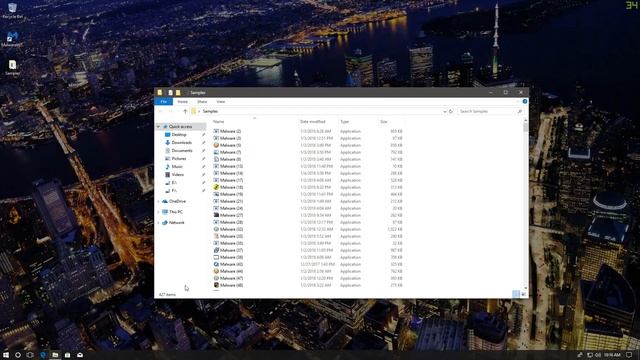The width and height of the screenshot is (640, 360).
Task: Select file named Malware (44)
Action: (x=231, y=271)
